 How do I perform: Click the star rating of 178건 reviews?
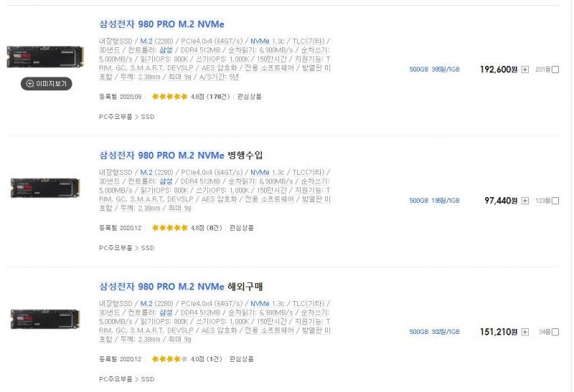pos(169,97)
